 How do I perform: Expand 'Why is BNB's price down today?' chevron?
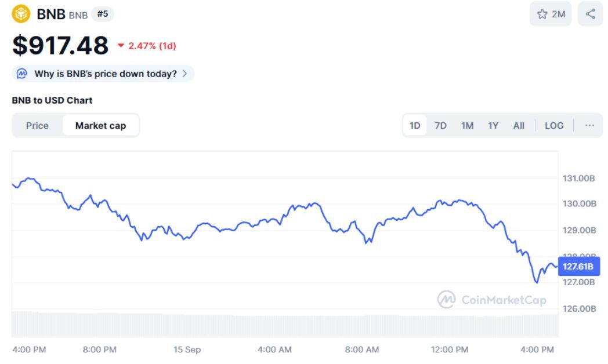[184, 74]
